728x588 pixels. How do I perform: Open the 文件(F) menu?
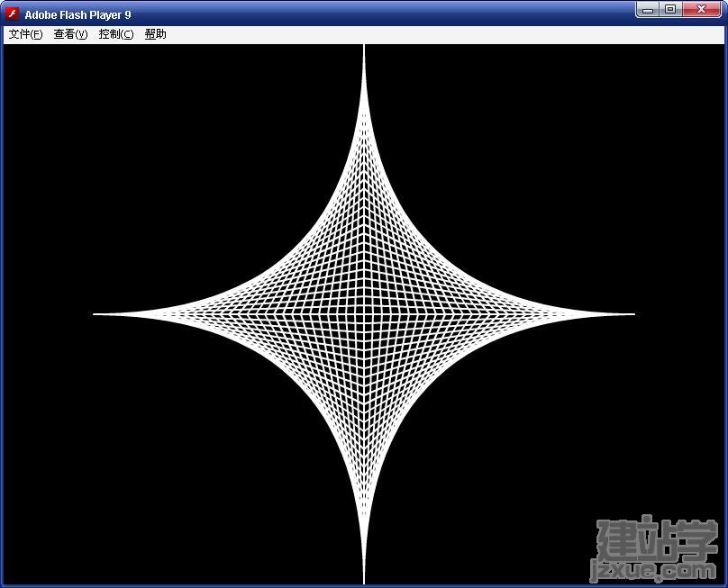(x=25, y=34)
